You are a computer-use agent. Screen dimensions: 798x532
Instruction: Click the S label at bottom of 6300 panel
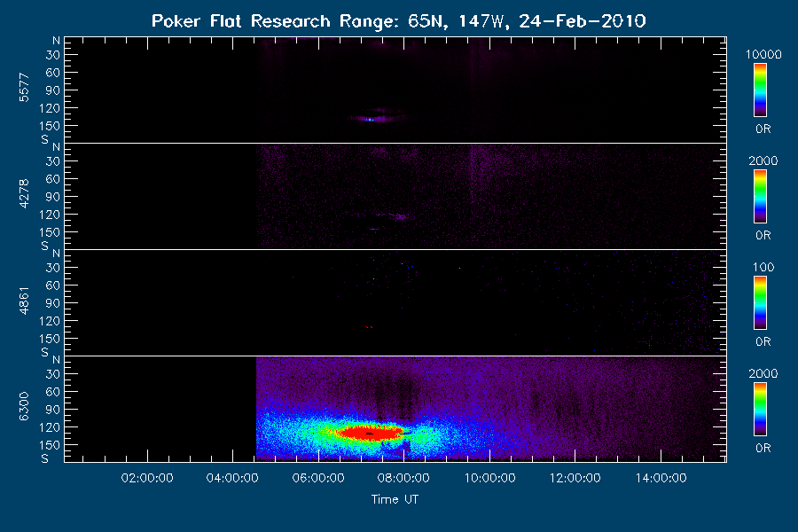click(45, 458)
